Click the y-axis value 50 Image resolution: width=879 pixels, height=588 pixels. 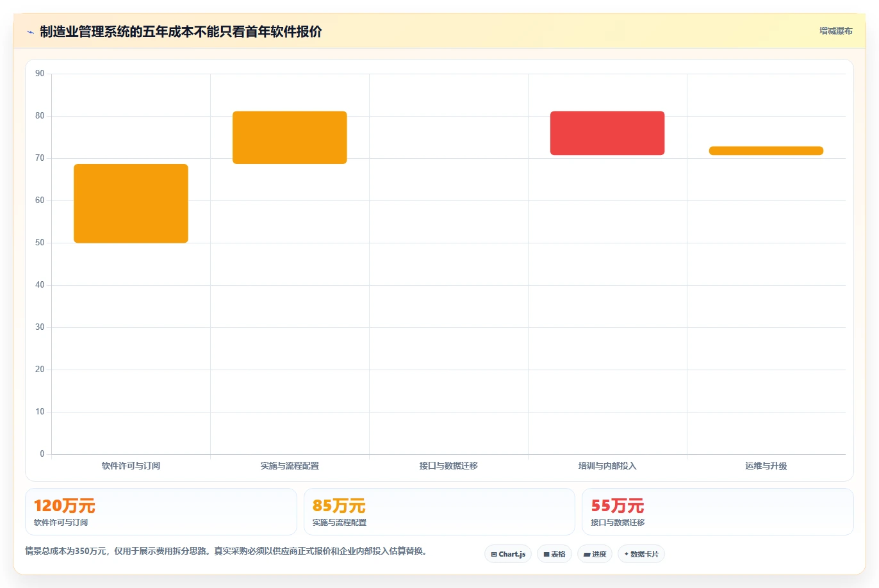pyautogui.click(x=40, y=243)
